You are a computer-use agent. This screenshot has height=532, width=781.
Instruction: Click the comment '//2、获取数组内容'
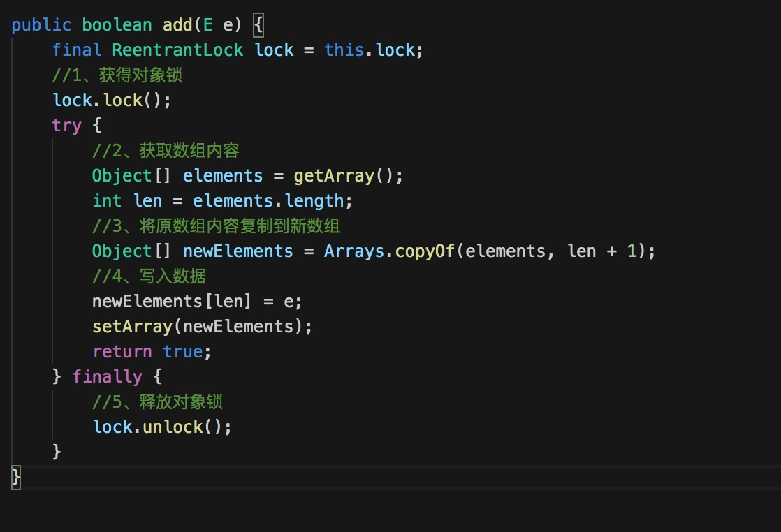pyautogui.click(x=166, y=151)
